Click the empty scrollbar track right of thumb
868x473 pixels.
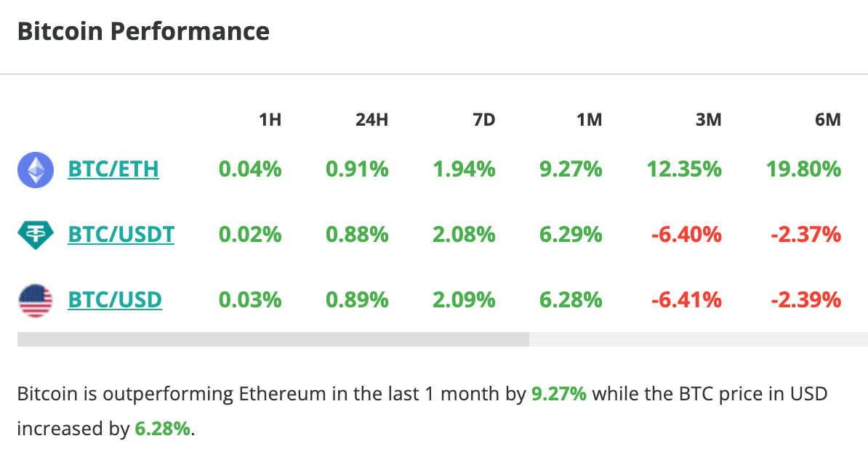[698, 339]
